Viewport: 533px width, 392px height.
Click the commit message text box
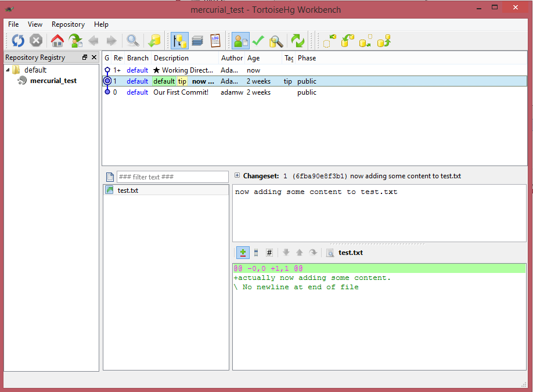379,213
